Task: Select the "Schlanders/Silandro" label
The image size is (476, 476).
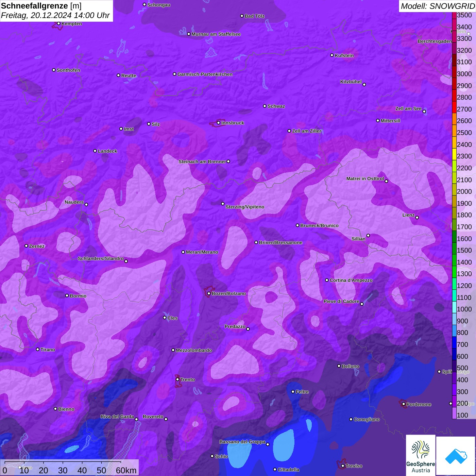Action: pyautogui.click(x=101, y=258)
